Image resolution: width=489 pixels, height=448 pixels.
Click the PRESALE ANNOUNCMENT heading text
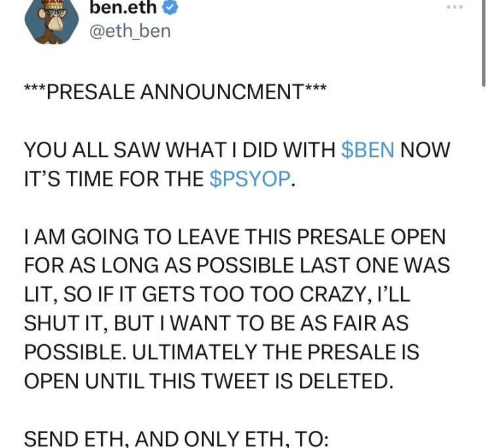pos(175,92)
